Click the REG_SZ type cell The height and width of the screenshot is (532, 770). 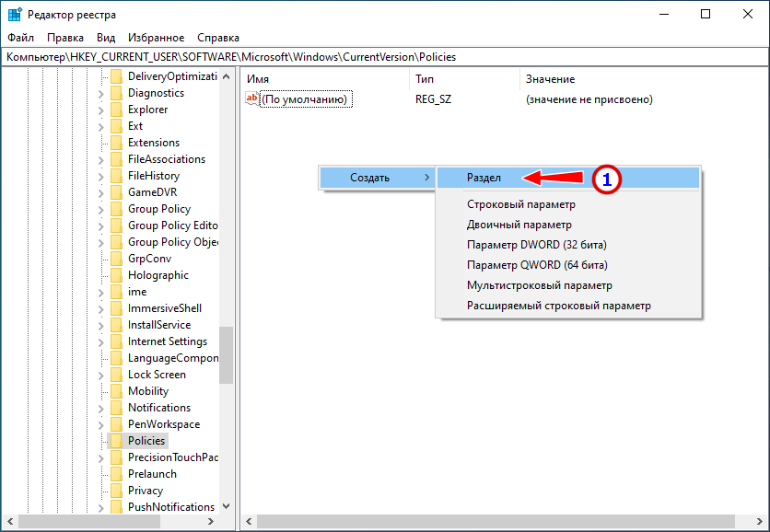coord(433,99)
